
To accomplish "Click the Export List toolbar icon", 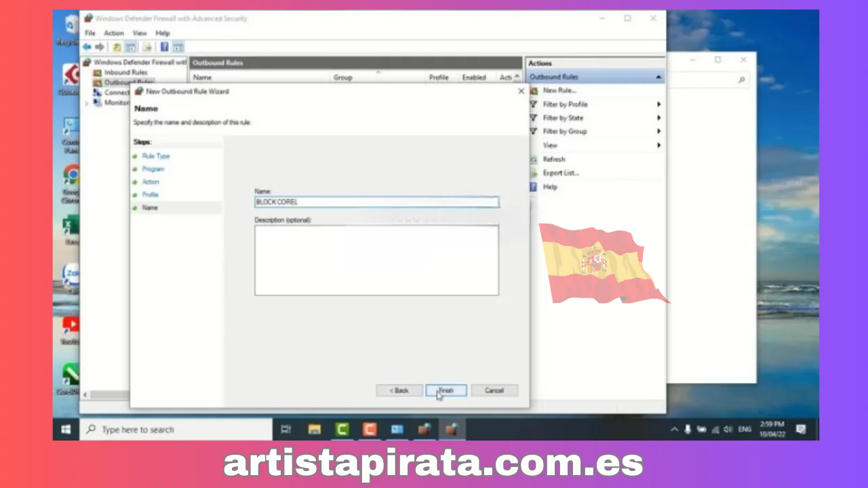I will tap(147, 47).
